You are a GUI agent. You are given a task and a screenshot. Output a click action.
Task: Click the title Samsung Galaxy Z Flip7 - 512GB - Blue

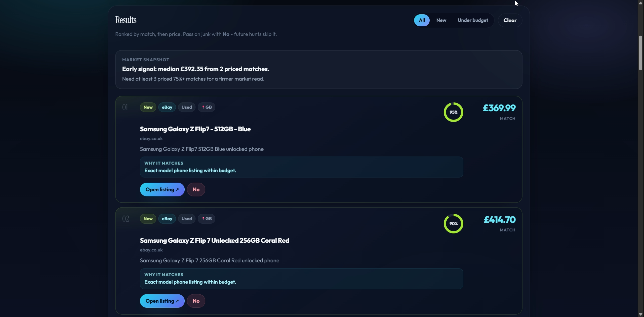click(x=195, y=129)
